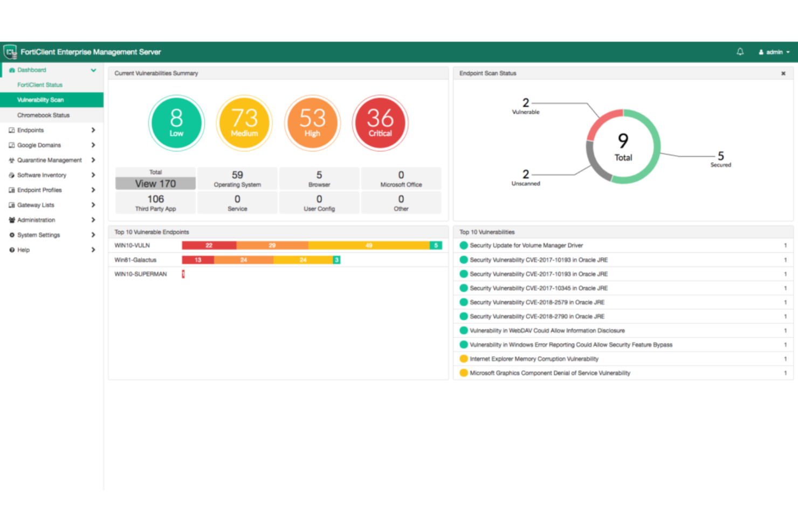Click gray Unscanned arc of scan donut
798x532 pixels.
click(x=594, y=164)
